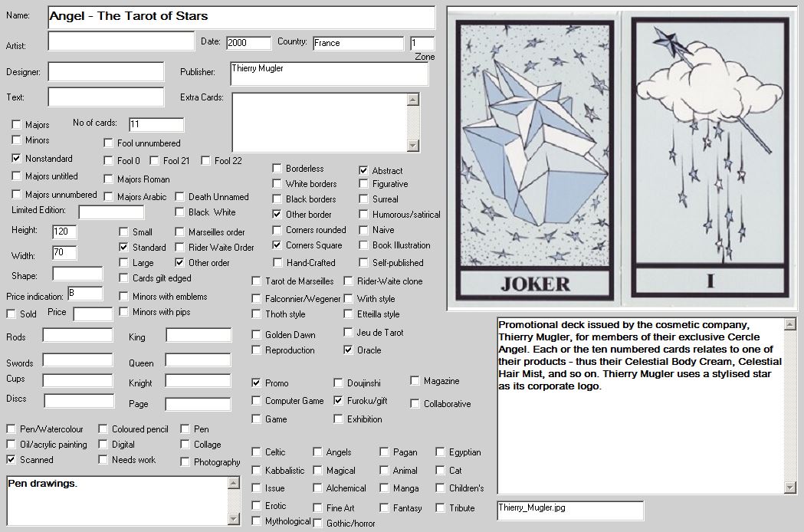Disable the Promo checkbox
The height and width of the screenshot is (532, 804).
257,383
